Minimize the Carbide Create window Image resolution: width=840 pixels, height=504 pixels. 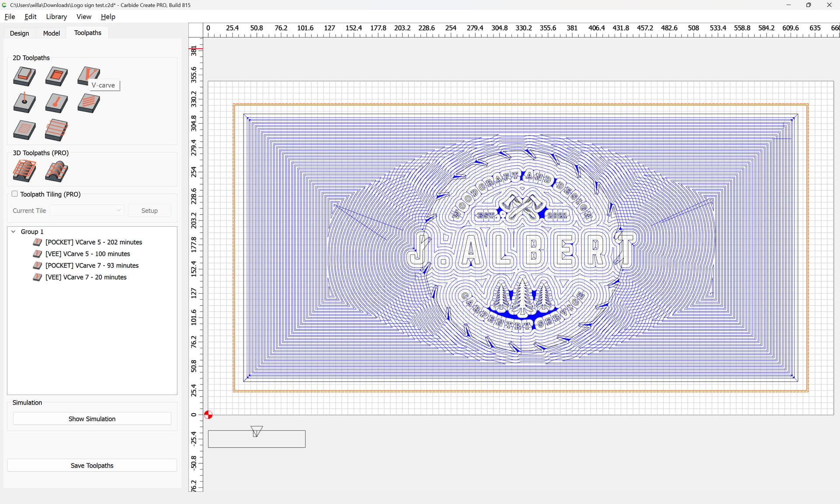pos(788,5)
